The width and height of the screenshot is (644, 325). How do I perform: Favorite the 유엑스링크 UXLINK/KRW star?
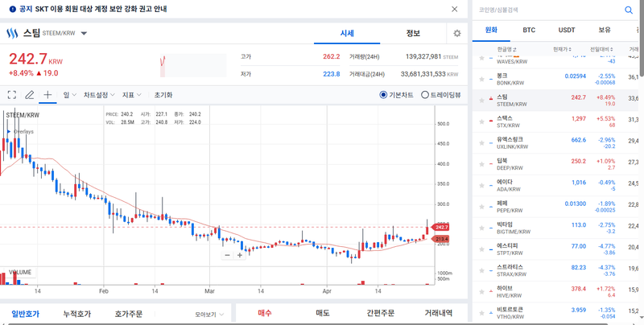[x=481, y=143]
